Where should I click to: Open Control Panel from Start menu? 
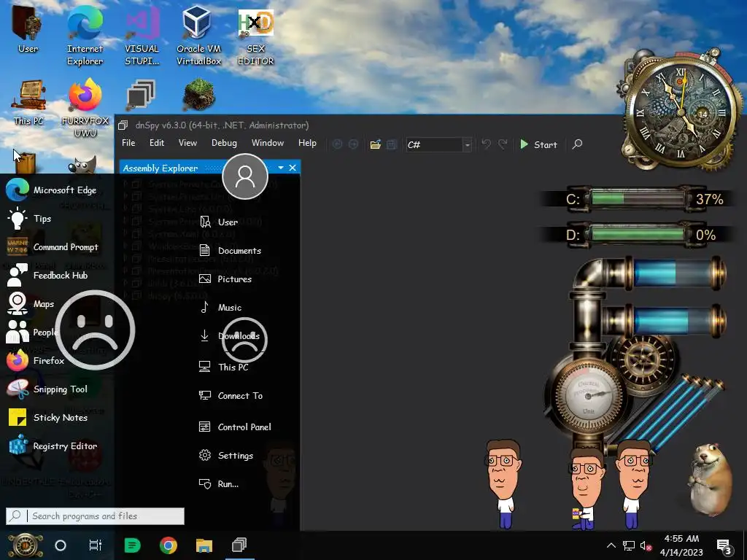click(235, 427)
